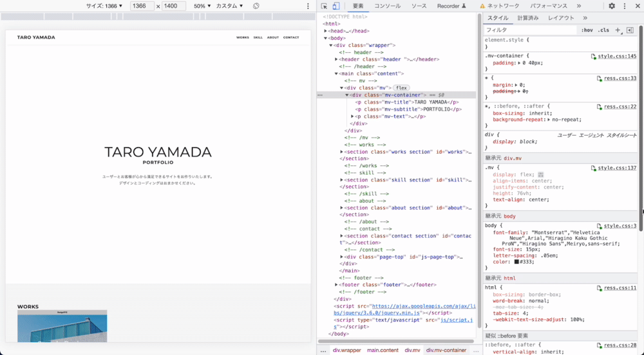The width and height of the screenshot is (644, 355).
Task: Click the #333 color swatch
Action: click(516, 262)
